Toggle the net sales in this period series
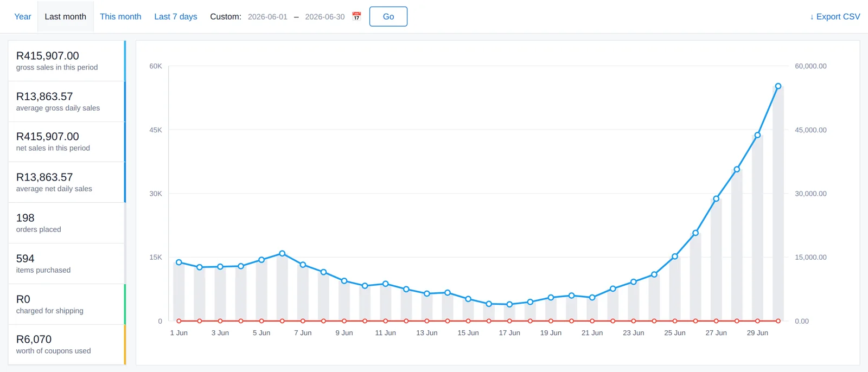 67,142
